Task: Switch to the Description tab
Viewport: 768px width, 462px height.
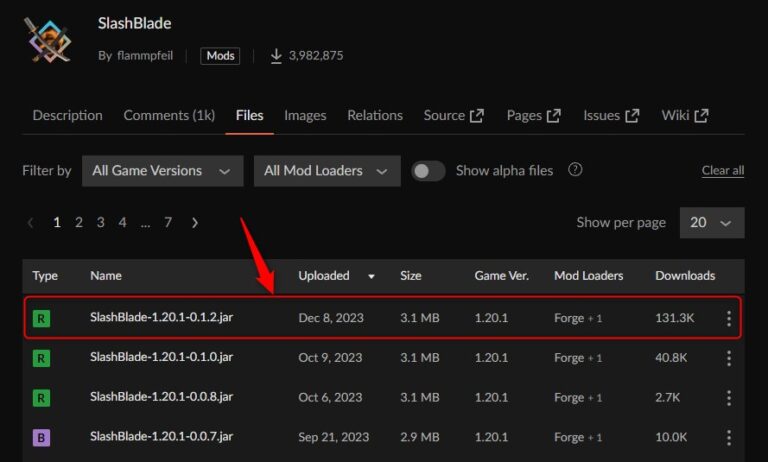Action: coord(67,115)
